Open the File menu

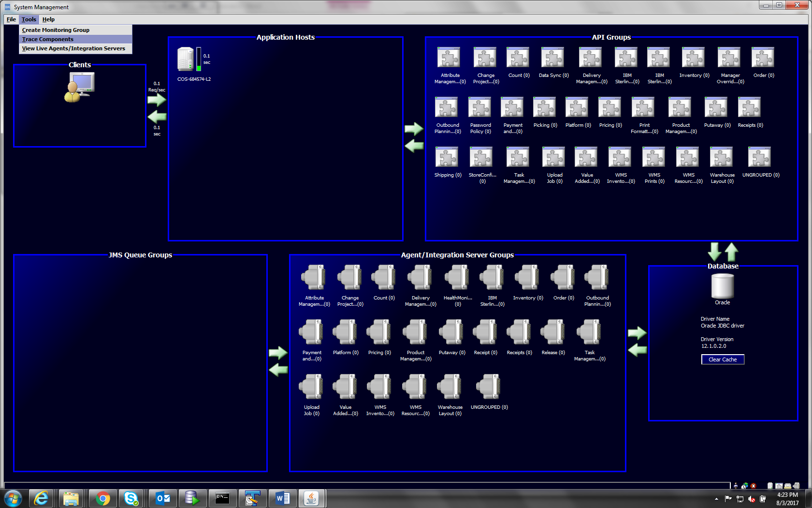coord(11,19)
